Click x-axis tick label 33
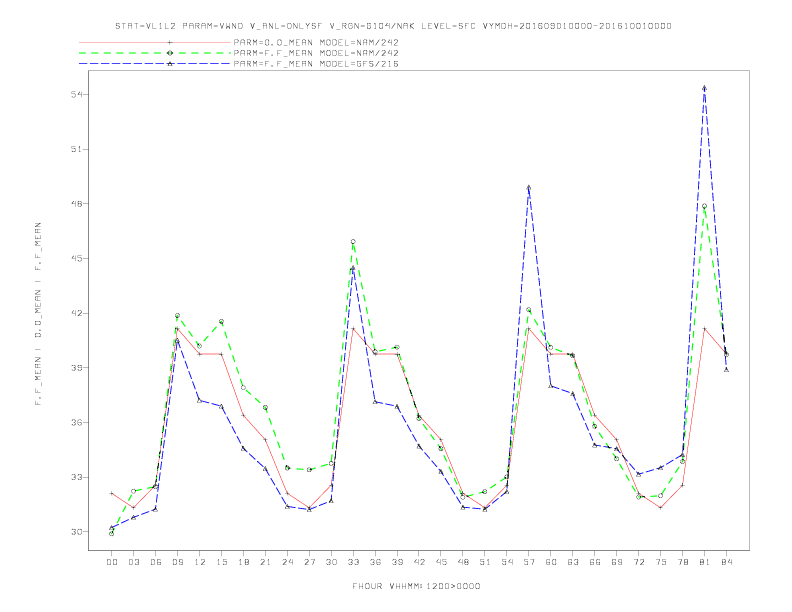792x612 pixels. (353, 562)
